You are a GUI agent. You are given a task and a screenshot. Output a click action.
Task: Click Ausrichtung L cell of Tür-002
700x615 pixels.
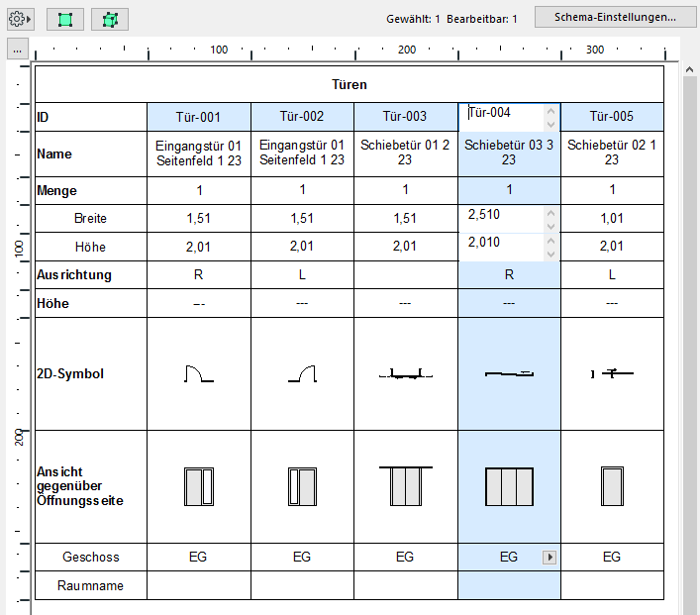click(302, 274)
